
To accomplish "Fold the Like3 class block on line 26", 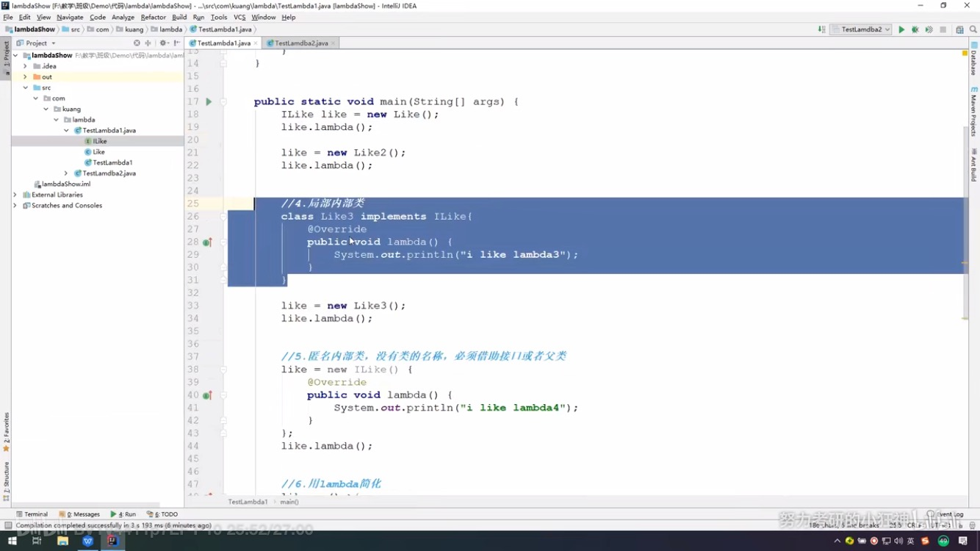I will [x=223, y=217].
